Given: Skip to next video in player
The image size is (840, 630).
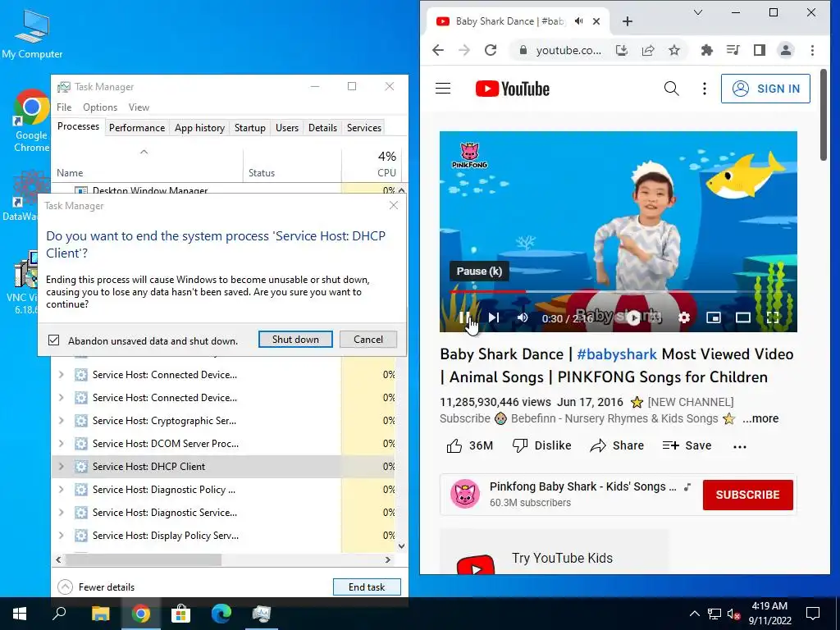Looking at the screenshot, I should click(x=493, y=317).
